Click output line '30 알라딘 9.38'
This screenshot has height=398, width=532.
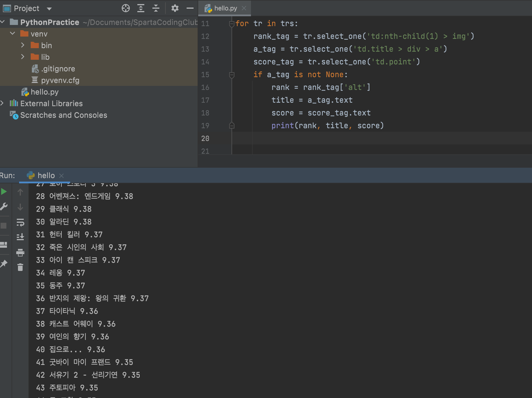click(x=64, y=222)
